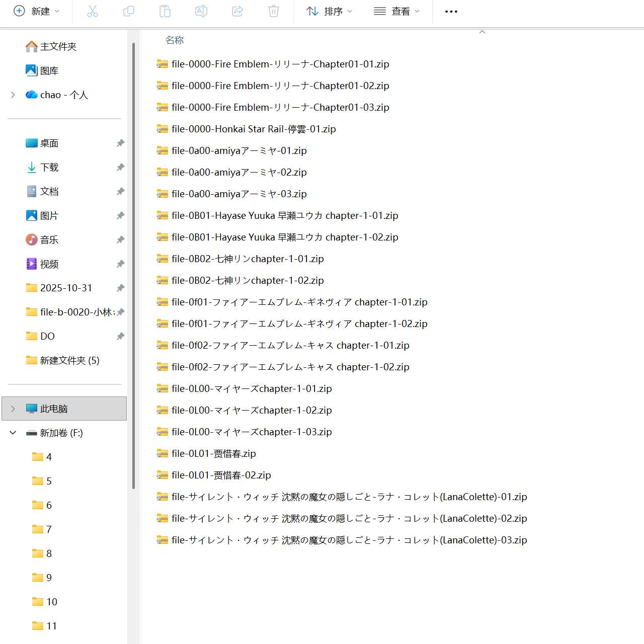This screenshot has height=644, width=644.
Task: Click the Cut scissors icon in toolbar
Action: click(93, 11)
